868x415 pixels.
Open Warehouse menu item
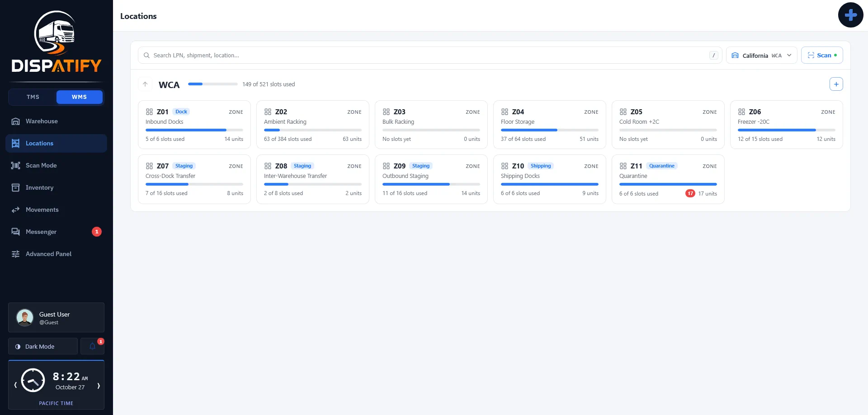click(x=56, y=121)
